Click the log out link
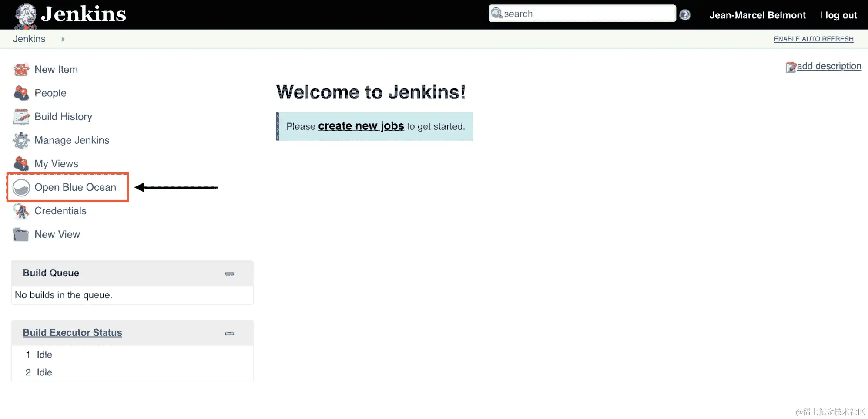Image resolution: width=868 pixels, height=419 pixels. coord(841,15)
